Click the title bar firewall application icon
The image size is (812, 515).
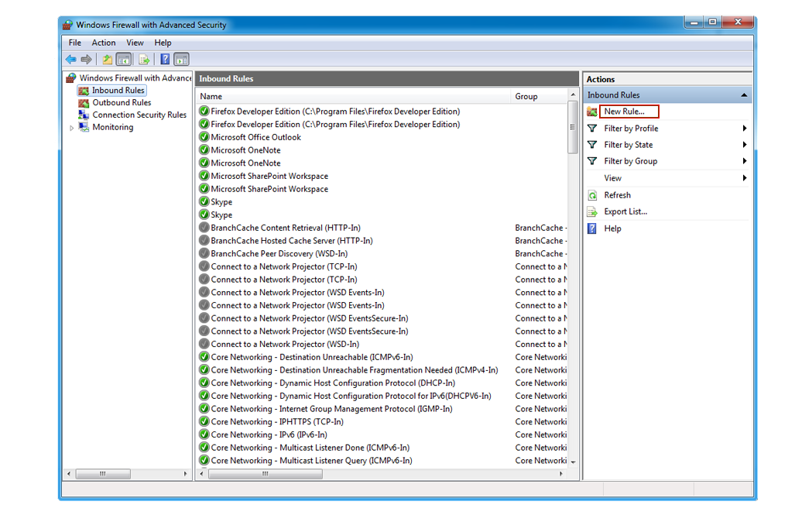click(67, 25)
